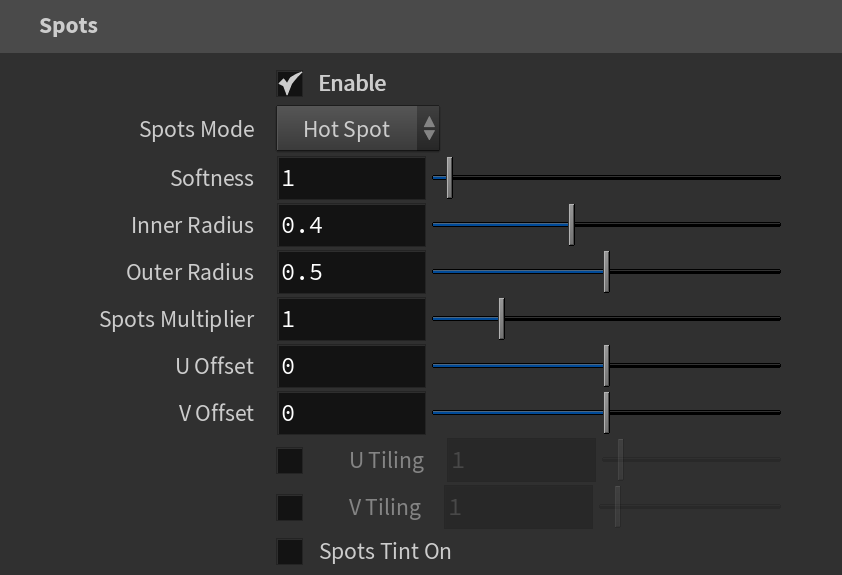Viewport: 842px width, 575px height.
Task: Click the Inner Radius value field
Action: click(x=352, y=225)
